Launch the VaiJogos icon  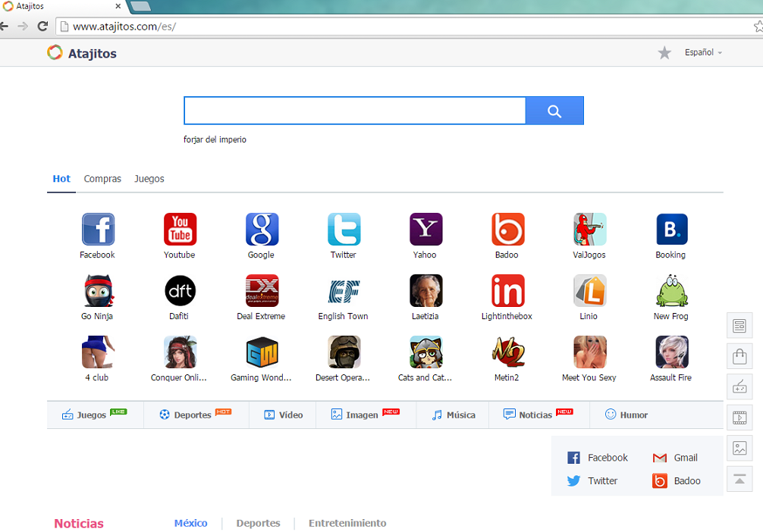tap(590, 229)
